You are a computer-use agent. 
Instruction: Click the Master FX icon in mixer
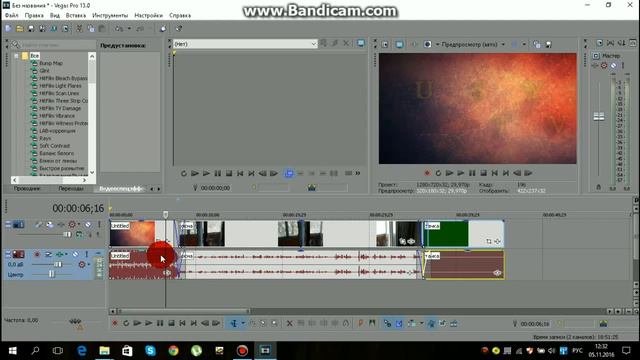(595, 65)
